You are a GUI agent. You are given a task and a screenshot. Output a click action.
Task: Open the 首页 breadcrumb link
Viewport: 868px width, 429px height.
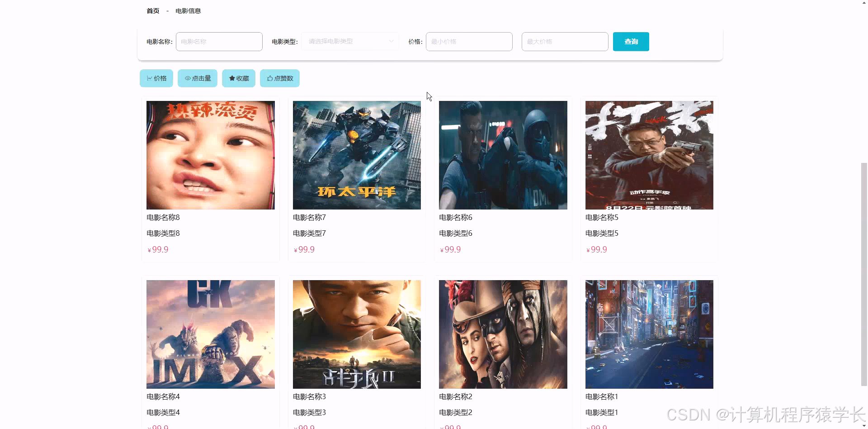point(153,11)
